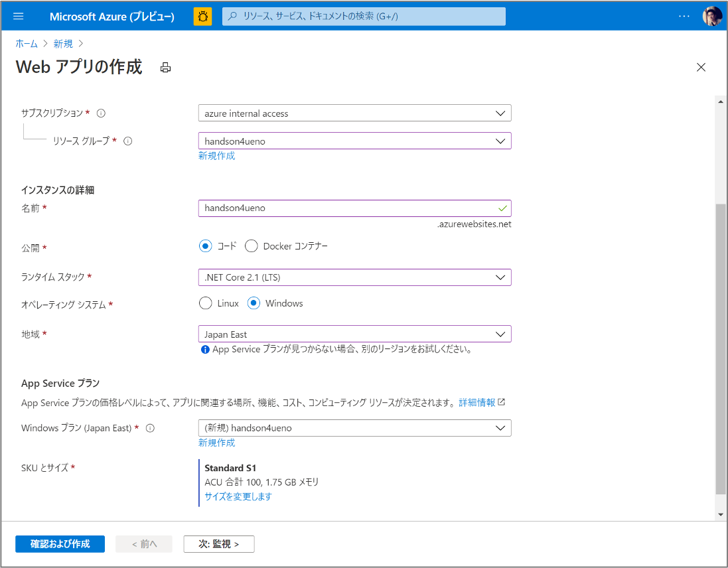Expand the 地域 Japan East dropdown
728x568 pixels.
pyautogui.click(x=355, y=334)
